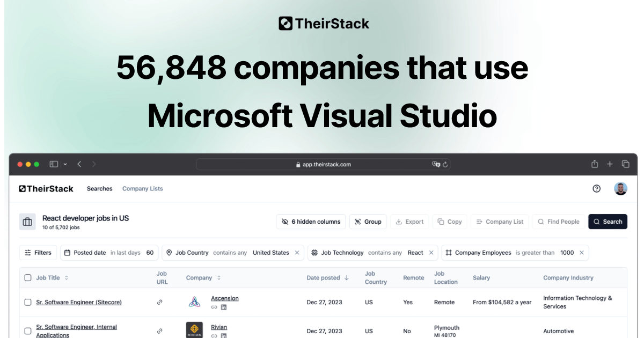Viewport: 644px width, 338px height.
Task: Click the Company Industry column header
Action: 568,278
